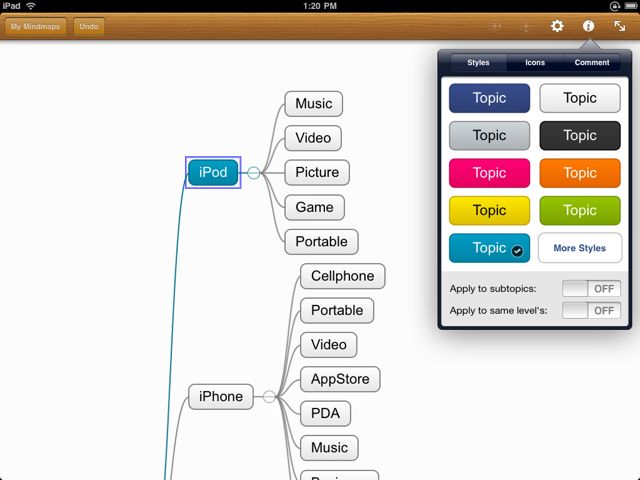Tap the battery indicator in status bar
640x480 pixels.
[631, 6]
